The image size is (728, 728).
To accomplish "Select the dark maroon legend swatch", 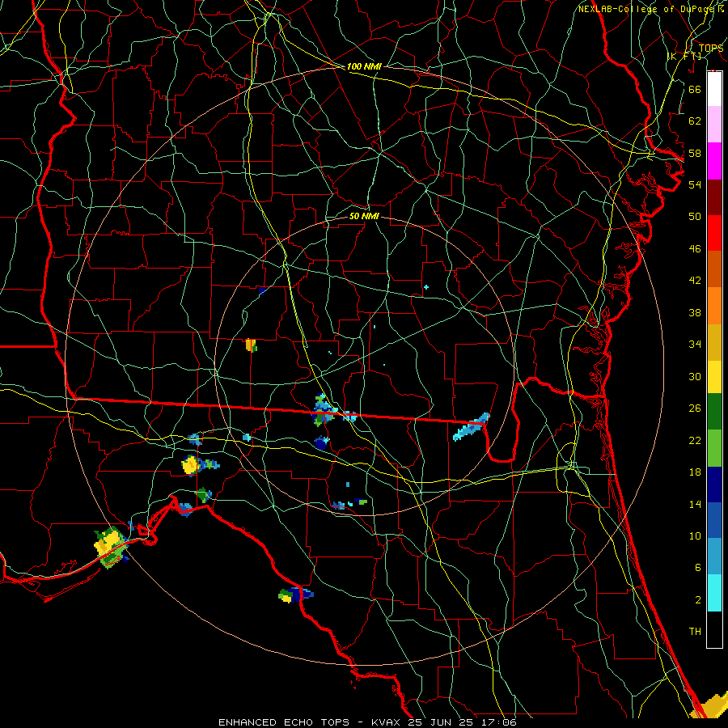I will [714, 197].
